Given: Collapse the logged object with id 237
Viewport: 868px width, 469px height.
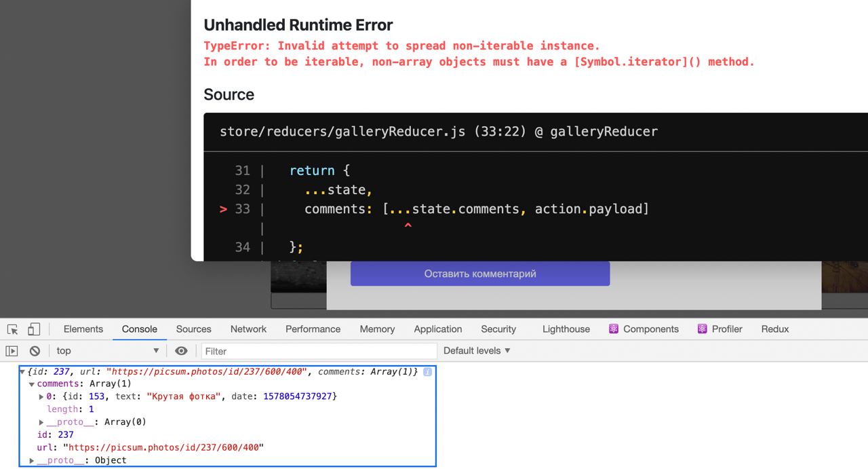Looking at the screenshot, I should click(x=22, y=372).
